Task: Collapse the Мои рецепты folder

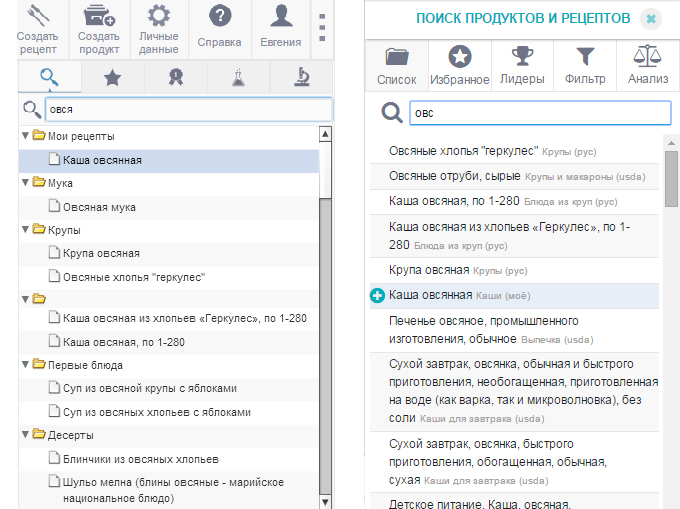Action: click(x=25, y=135)
